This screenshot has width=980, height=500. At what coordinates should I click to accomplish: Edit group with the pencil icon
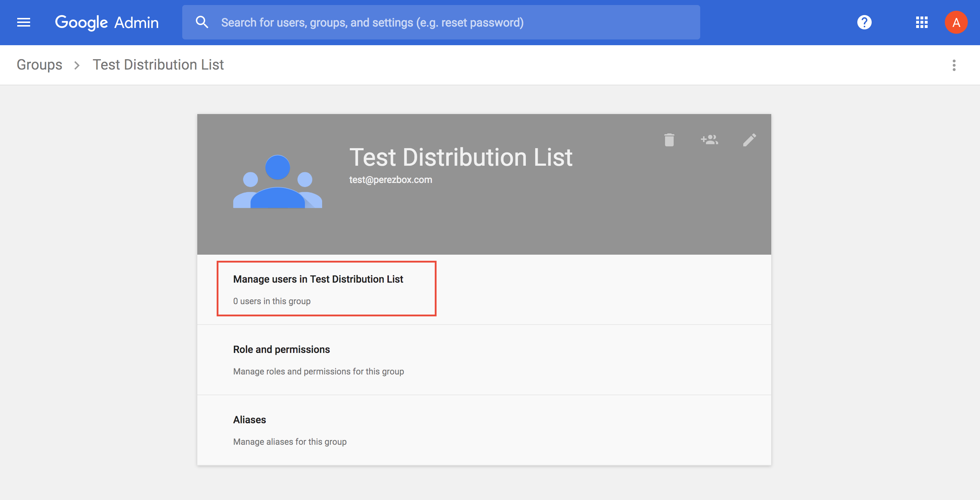tap(749, 140)
